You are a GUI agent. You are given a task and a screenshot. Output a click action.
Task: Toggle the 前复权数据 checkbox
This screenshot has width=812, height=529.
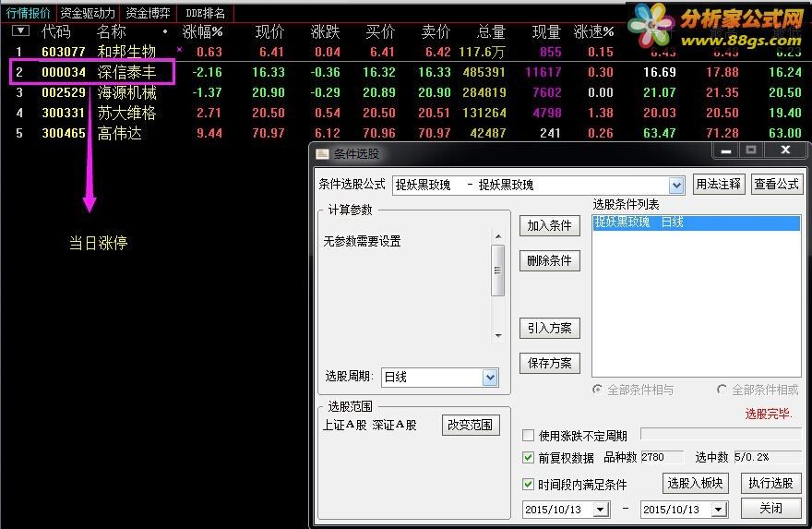(x=528, y=458)
